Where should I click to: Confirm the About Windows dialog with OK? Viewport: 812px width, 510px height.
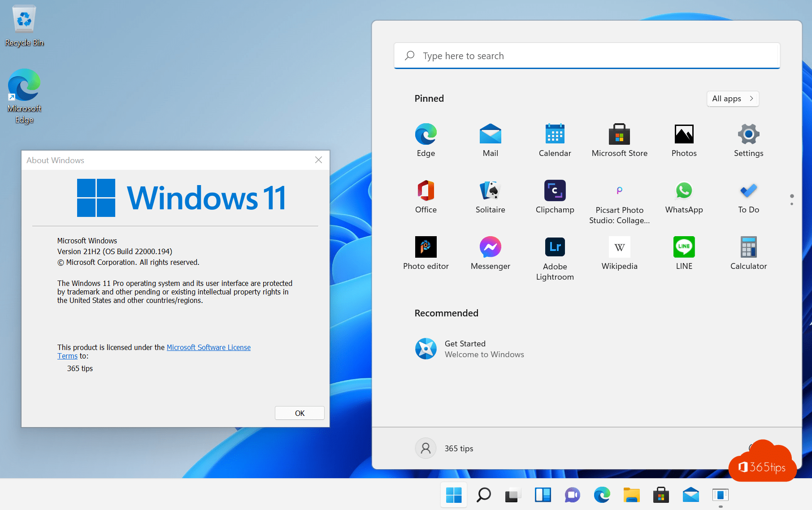299,413
